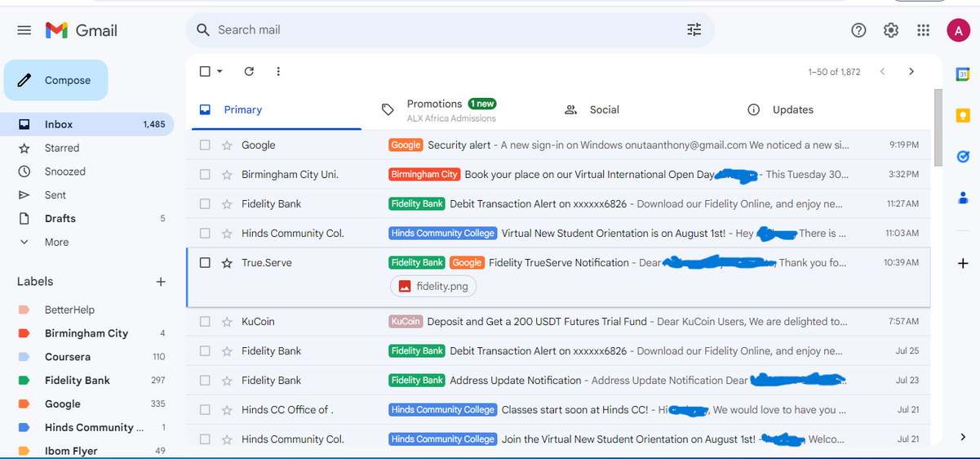This screenshot has height=459, width=980.
Task: Select the Google Security alert email checkbox
Action: [205, 145]
